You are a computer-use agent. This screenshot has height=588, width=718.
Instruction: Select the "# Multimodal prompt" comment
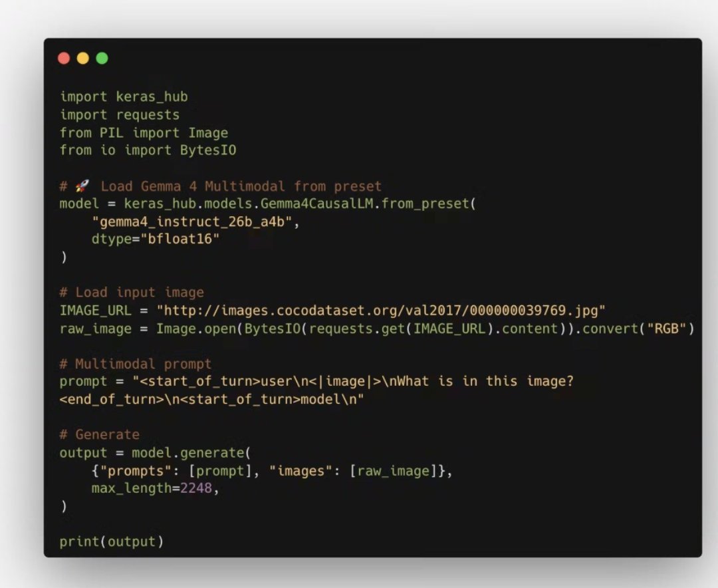coord(135,364)
